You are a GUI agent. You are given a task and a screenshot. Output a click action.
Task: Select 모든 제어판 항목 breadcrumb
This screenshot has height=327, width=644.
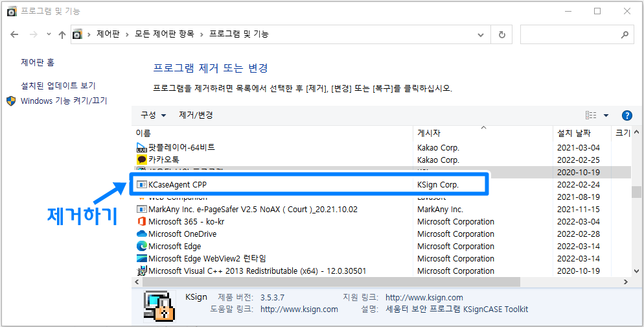tap(165, 34)
